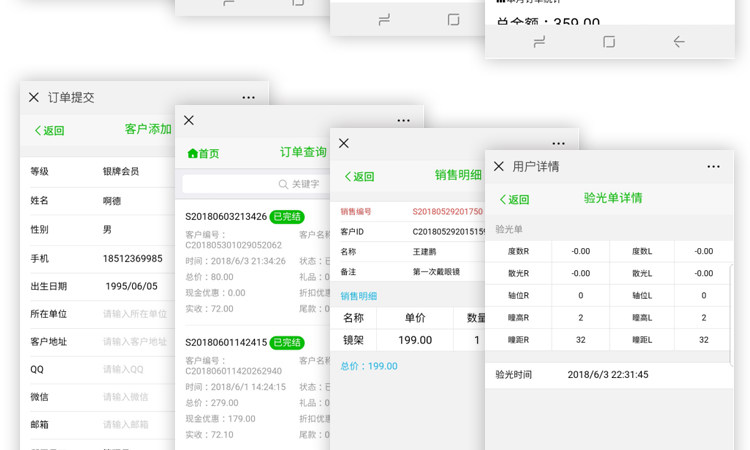Viewport: 750px width, 450px height.
Task: Close the 订单提交 window with the X icon
Action: click(x=33, y=98)
